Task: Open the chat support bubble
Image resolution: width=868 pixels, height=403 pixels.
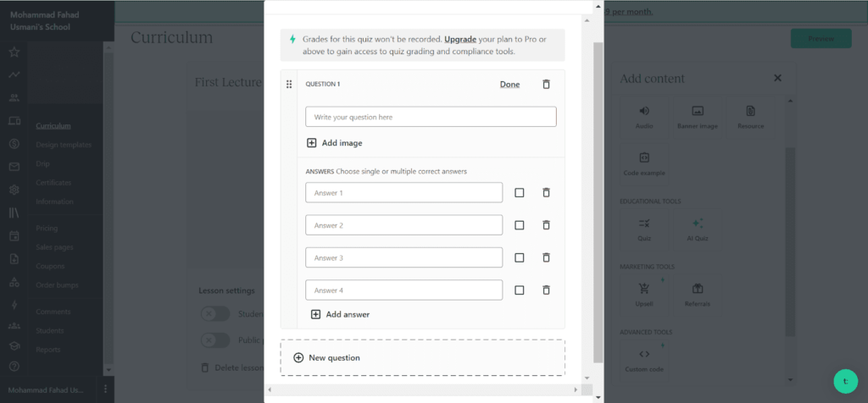Action: point(845,381)
